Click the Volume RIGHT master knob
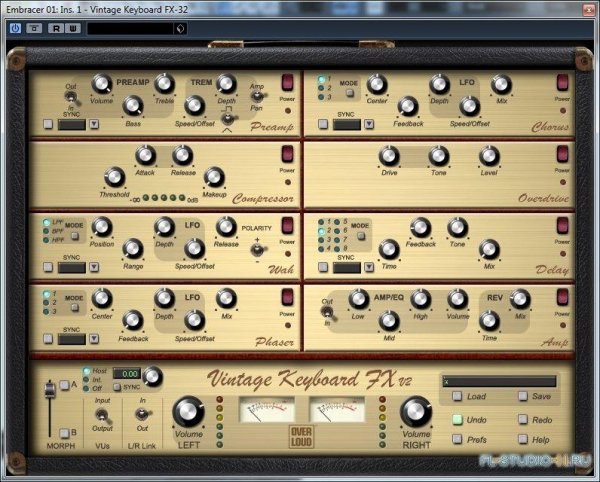Image resolution: width=600 pixels, height=482 pixels. [416, 412]
